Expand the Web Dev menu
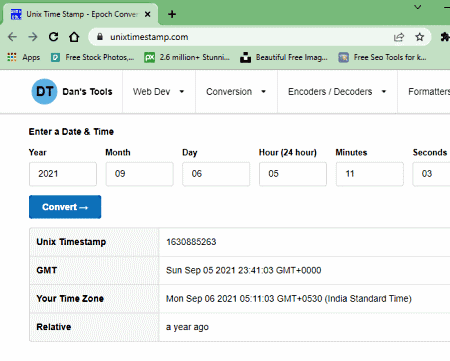450x361 pixels. pos(159,92)
